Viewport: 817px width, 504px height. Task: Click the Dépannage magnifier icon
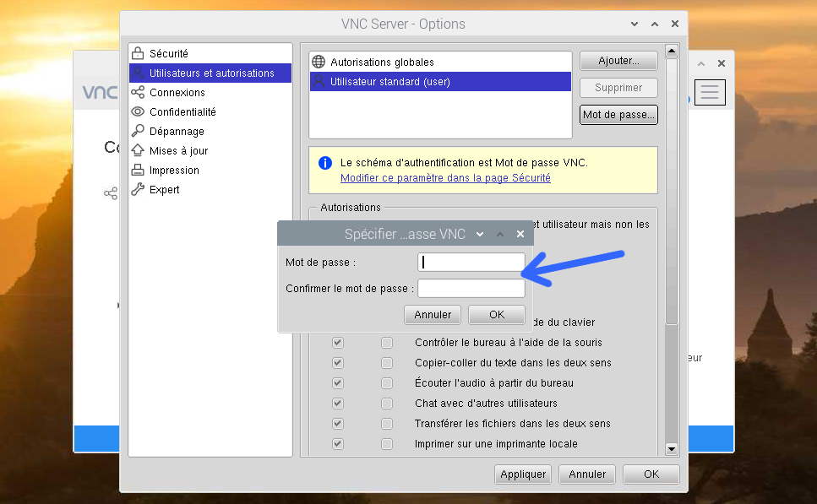click(138, 131)
